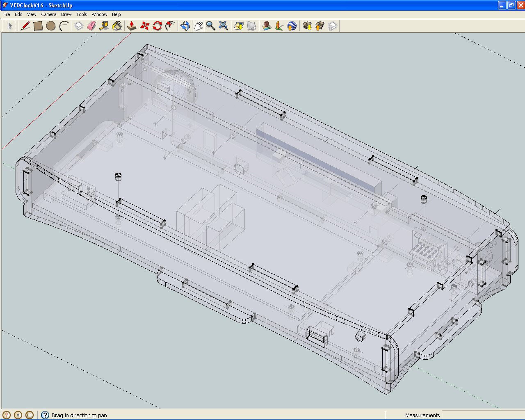Screen dimensions: 525x420
Task: Open the Draw menu
Action: coord(66,14)
